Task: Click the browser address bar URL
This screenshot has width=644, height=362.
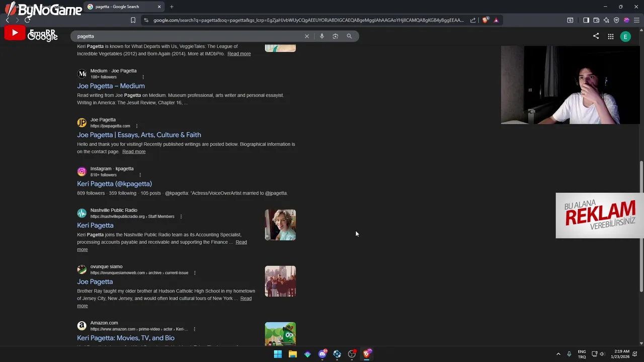Action: click(308, 20)
